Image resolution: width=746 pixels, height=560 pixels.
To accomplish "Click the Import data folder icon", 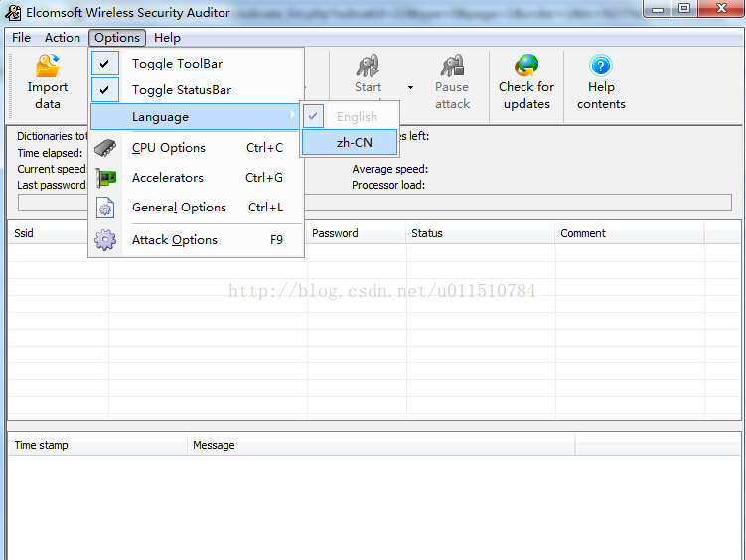I will point(47,66).
